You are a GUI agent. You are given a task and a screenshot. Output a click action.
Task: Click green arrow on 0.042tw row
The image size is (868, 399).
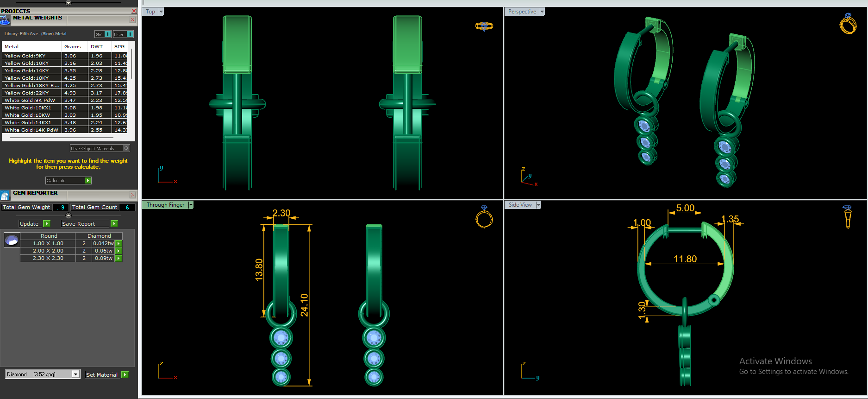click(119, 243)
